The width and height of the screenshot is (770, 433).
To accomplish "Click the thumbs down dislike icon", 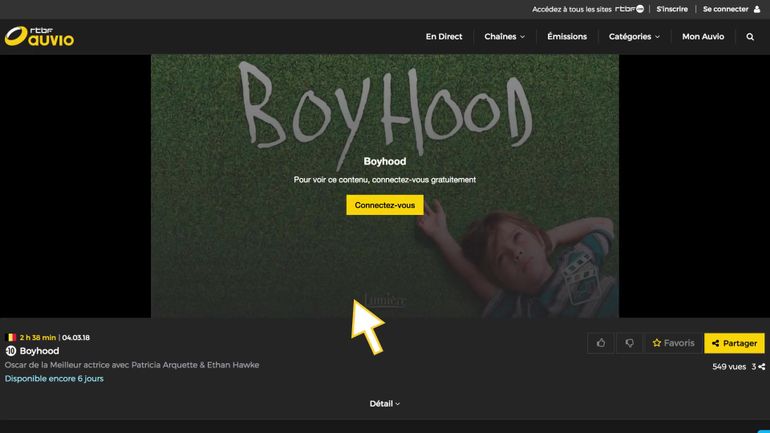I will tap(629, 343).
